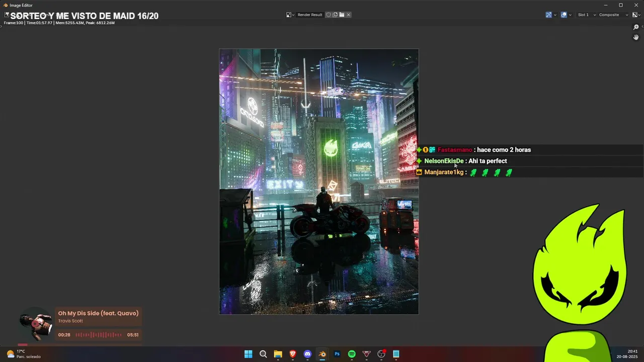Click the Fastasmano chat username
The image size is (644, 362).
[x=455, y=150]
